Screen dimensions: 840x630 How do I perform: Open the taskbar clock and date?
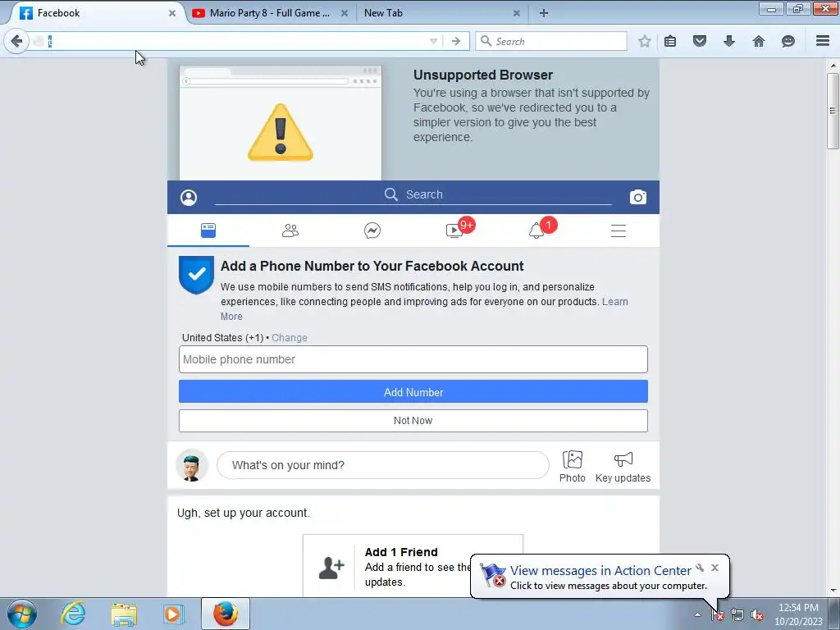tap(798, 614)
